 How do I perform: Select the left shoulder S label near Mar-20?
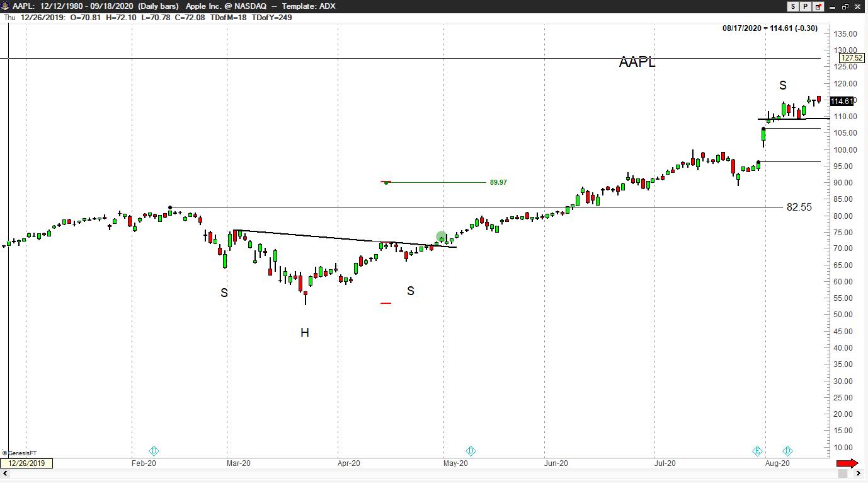(224, 293)
